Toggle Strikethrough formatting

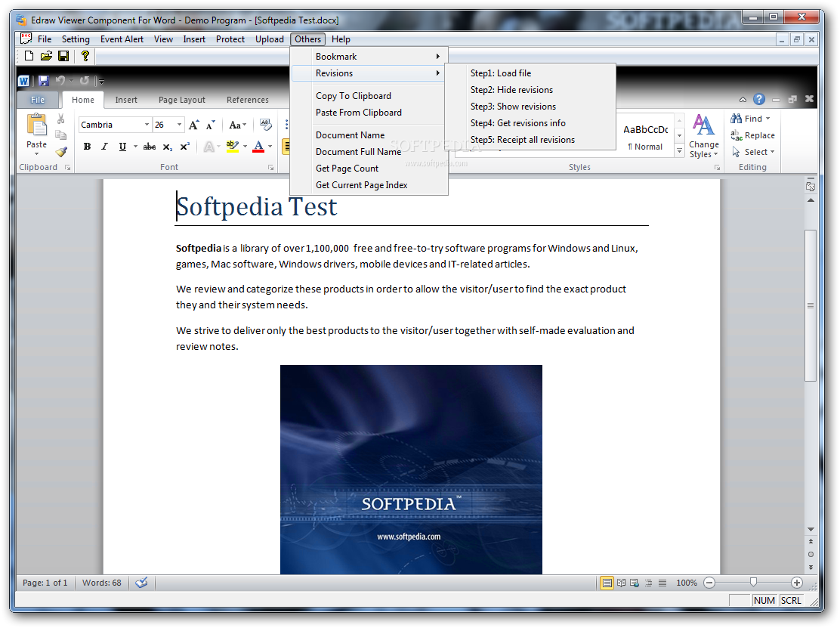(150, 147)
